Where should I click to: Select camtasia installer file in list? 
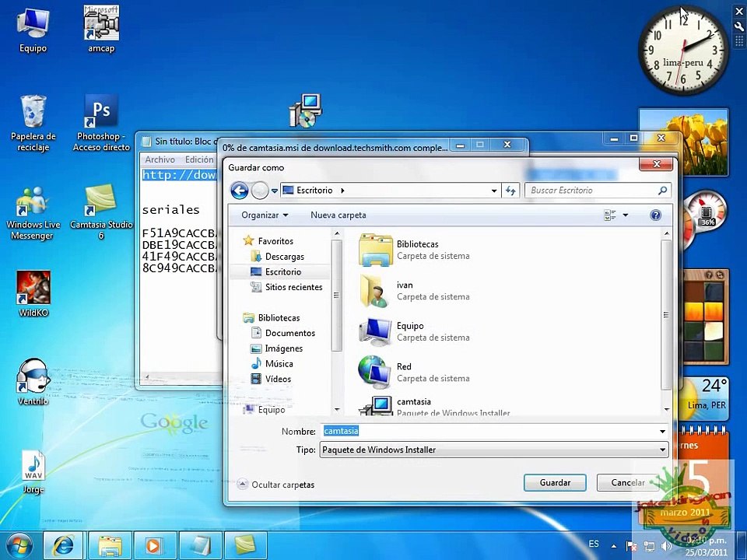(x=433, y=406)
